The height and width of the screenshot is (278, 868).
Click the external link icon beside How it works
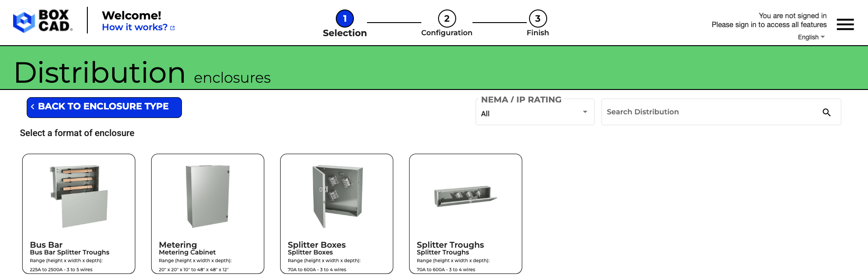172,28
